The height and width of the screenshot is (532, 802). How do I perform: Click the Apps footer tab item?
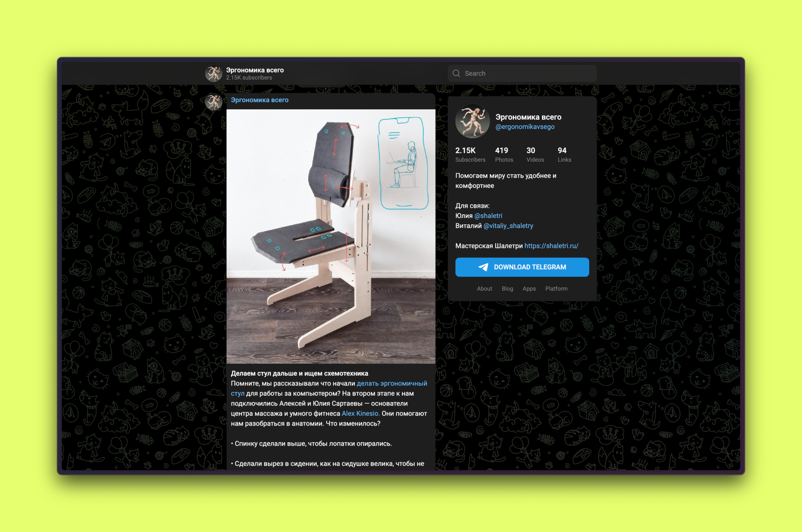pyautogui.click(x=530, y=288)
